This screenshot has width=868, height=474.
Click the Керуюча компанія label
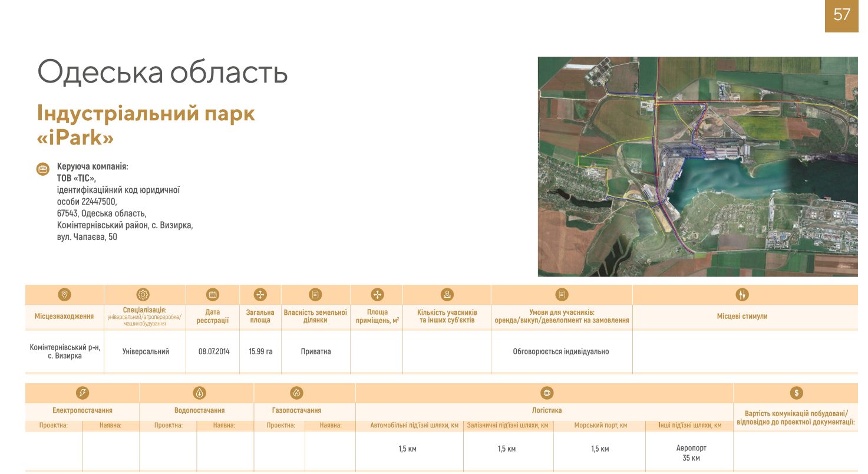pyautogui.click(x=93, y=167)
